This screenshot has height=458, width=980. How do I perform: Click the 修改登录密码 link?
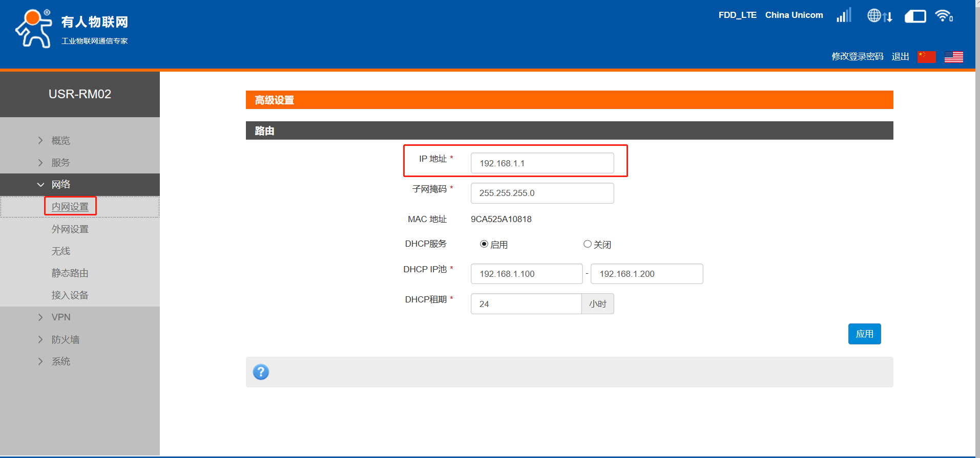[857, 56]
